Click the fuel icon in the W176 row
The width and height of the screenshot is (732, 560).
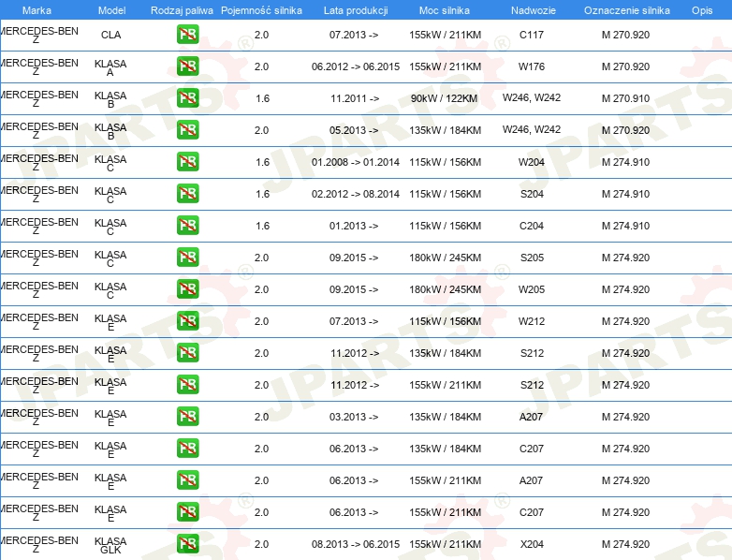click(x=187, y=66)
